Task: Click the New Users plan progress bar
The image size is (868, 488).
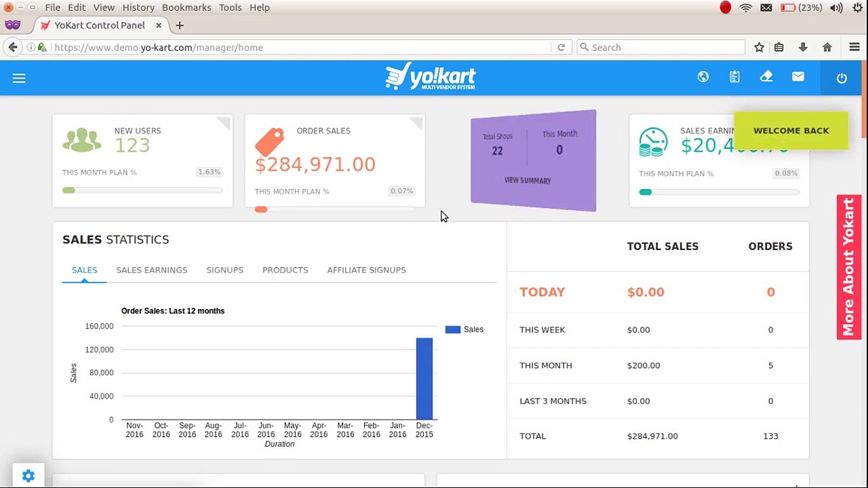Action: 142,190
